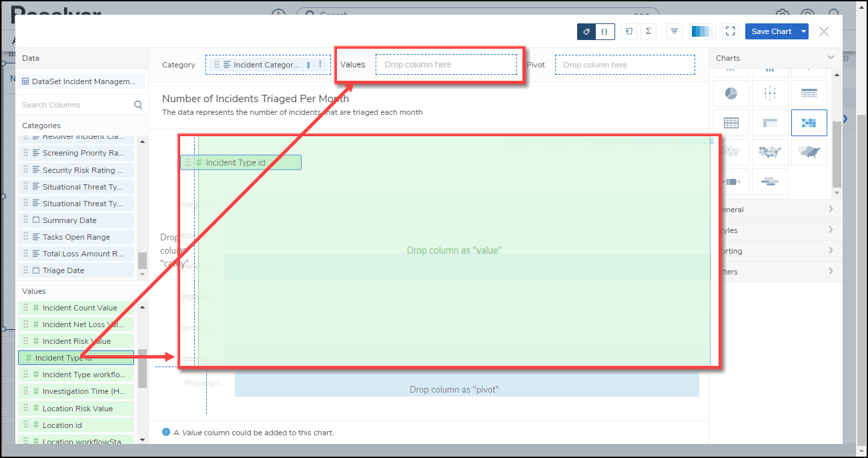Toggle fullscreen chart view
This screenshot has width=868, height=458.
[x=730, y=31]
